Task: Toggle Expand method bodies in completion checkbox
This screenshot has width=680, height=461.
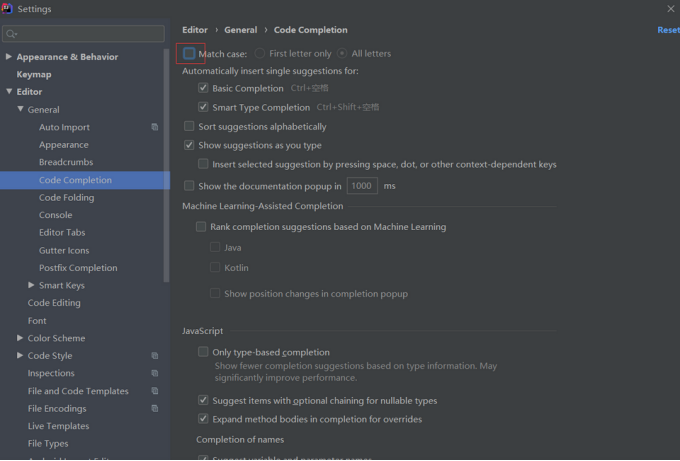Action: point(203,419)
